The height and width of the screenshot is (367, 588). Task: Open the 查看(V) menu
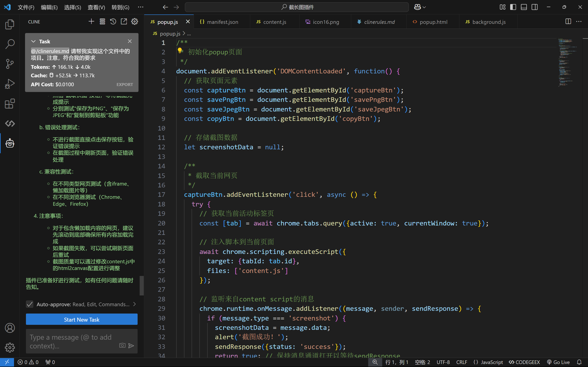(96, 7)
